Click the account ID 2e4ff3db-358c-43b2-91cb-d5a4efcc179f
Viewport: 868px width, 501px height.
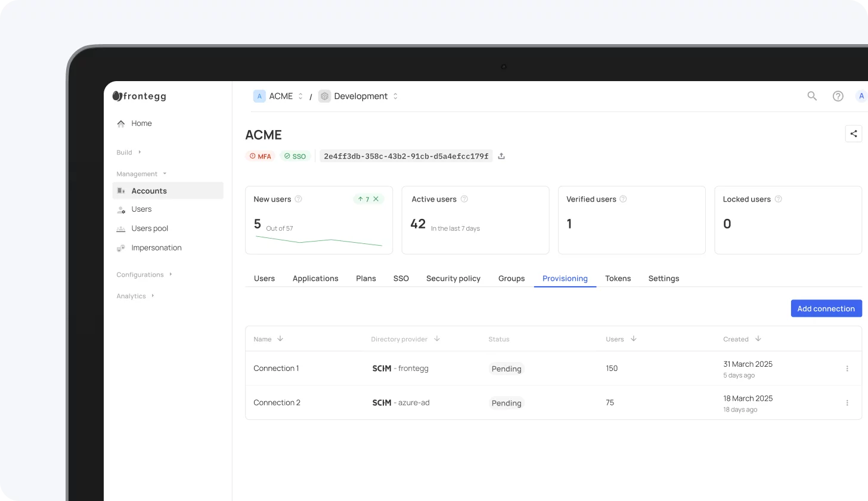click(x=406, y=156)
